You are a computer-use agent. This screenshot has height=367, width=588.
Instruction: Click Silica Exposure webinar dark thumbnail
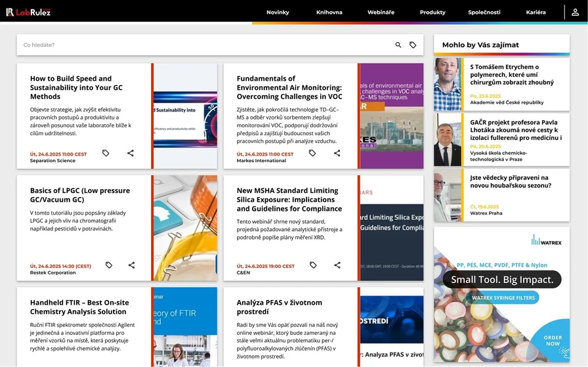tap(392, 228)
